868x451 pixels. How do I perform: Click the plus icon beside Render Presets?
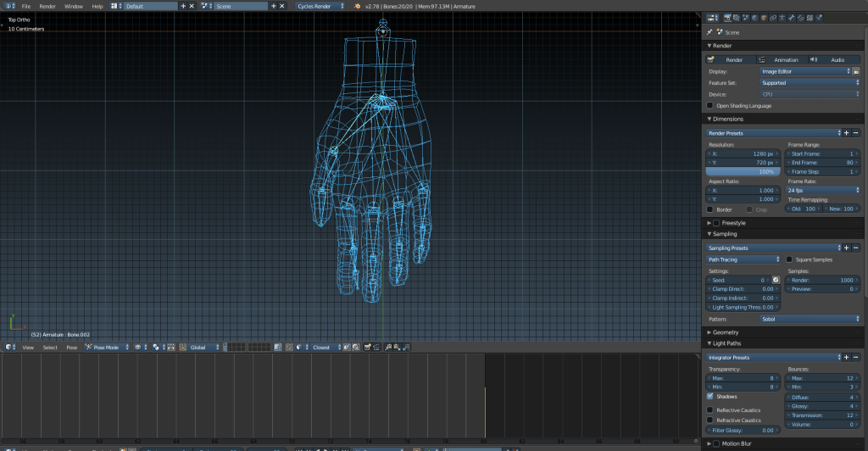pos(846,133)
